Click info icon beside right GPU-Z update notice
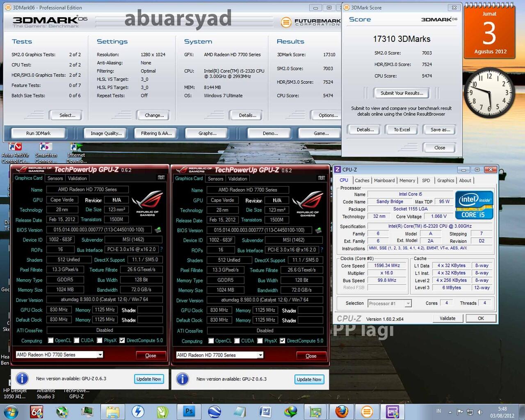This screenshot has height=420, width=525. tap(183, 379)
